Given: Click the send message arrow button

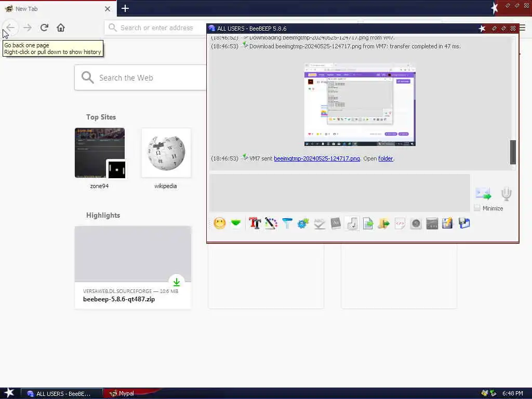Looking at the screenshot, I should (483, 193).
